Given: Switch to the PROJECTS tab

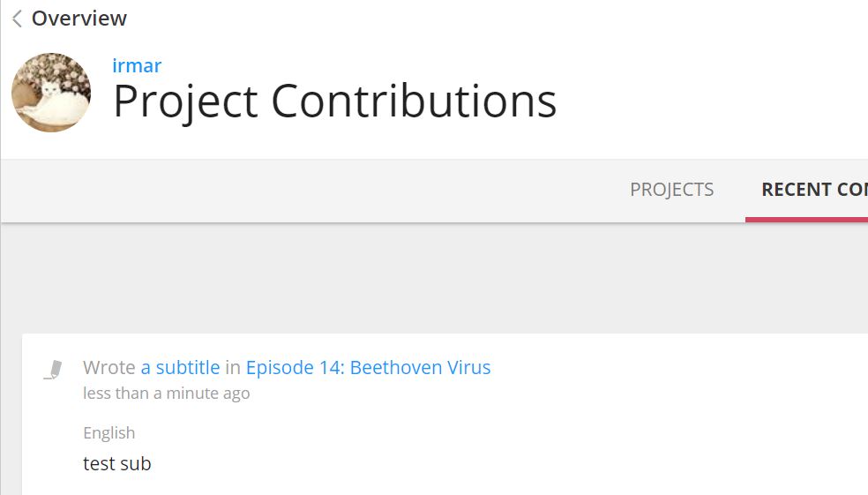Looking at the screenshot, I should click(671, 190).
